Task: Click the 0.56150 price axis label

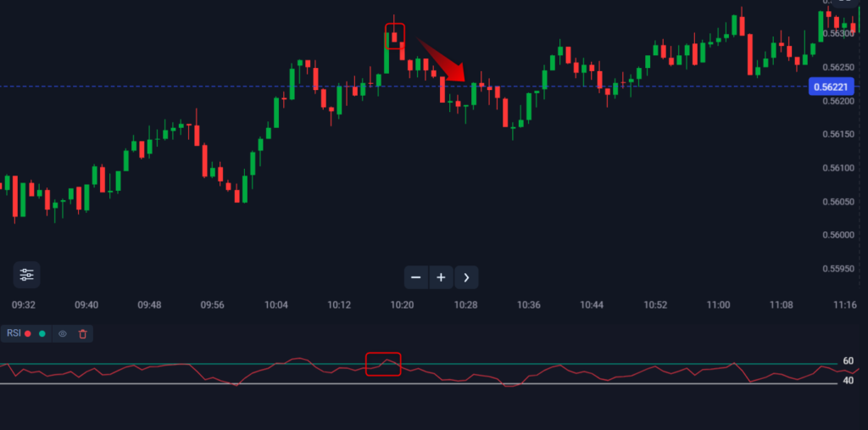Action: 838,134
